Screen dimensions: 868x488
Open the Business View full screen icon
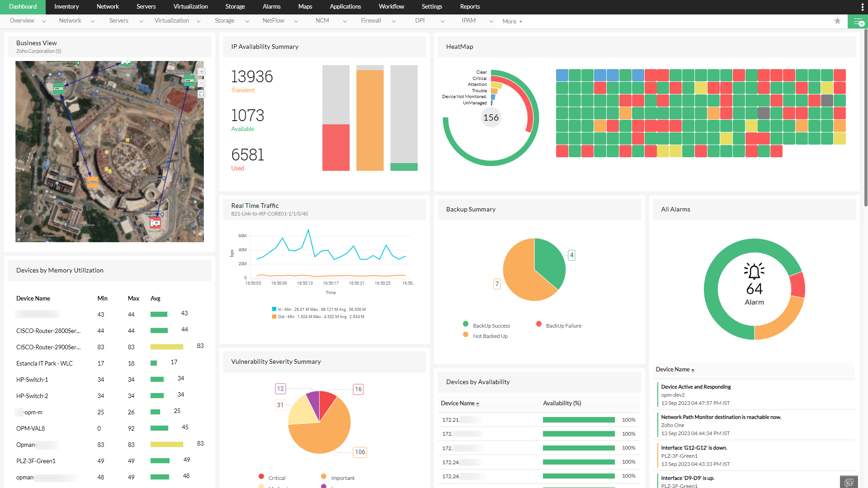201,94
